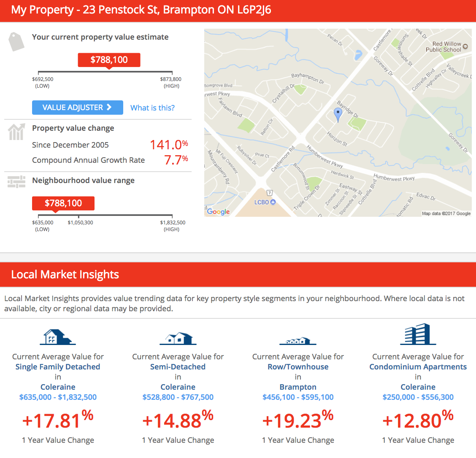The width and height of the screenshot is (476, 458).
Task: Click the Horizon St label on map
Action: coord(337,139)
